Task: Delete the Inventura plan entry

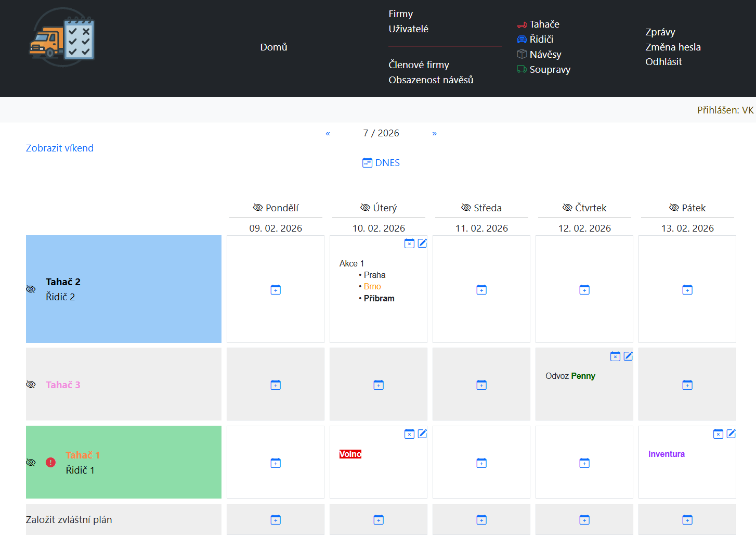Action: tap(718, 434)
